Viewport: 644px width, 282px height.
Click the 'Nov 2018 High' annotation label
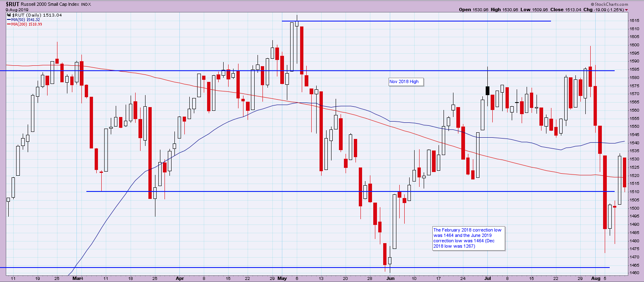pos(404,81)
